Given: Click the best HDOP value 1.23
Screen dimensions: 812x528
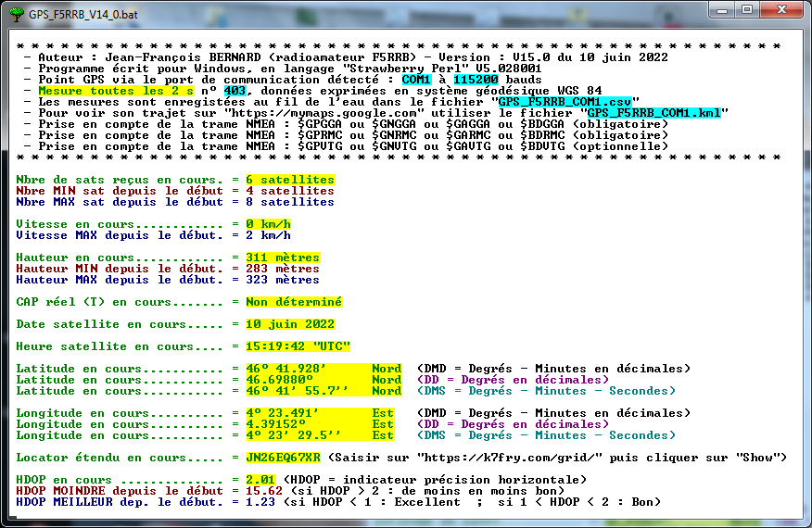Looking at the screenshot, I should coord(260,502).
